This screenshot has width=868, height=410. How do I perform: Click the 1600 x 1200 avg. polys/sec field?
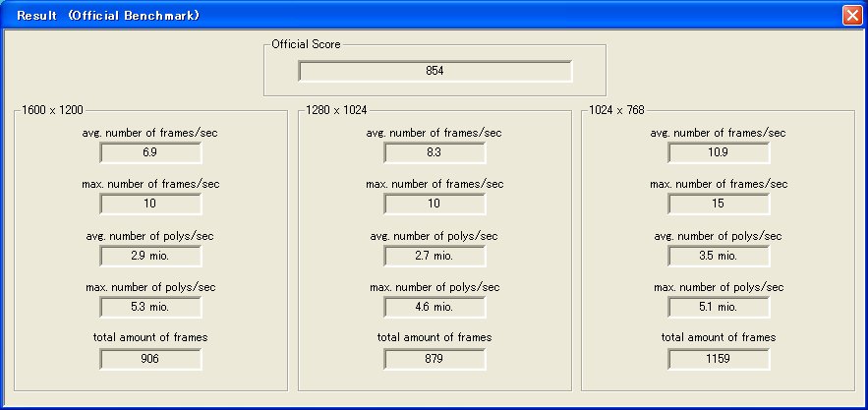click(x=150, y=255)
